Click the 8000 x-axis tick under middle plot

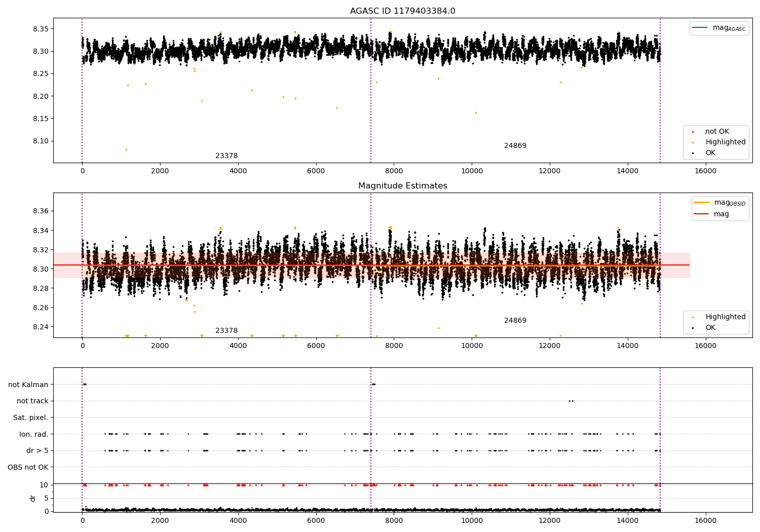(394, 346)
